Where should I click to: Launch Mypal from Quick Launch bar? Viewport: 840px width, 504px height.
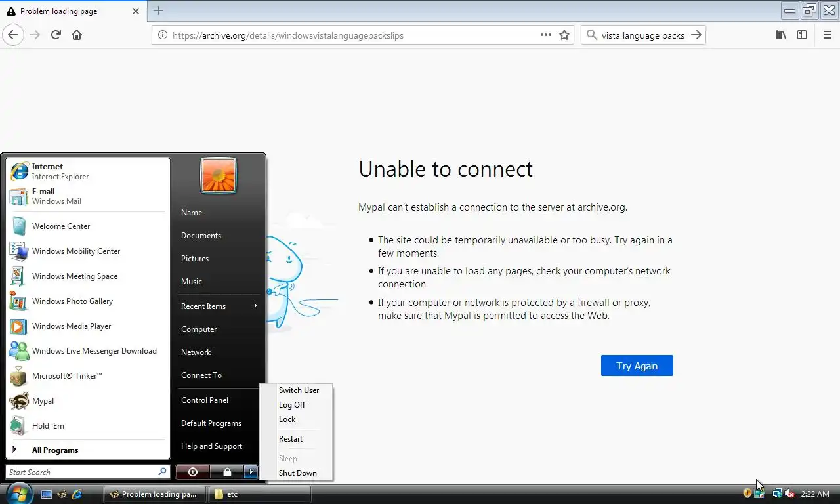click(x=62, y=494)
